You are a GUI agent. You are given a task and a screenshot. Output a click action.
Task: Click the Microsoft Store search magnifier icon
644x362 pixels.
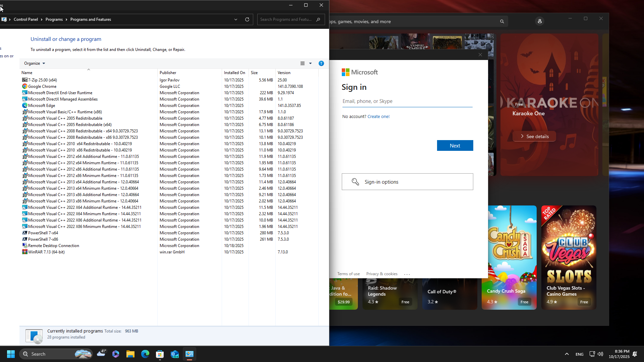[502, 21]
